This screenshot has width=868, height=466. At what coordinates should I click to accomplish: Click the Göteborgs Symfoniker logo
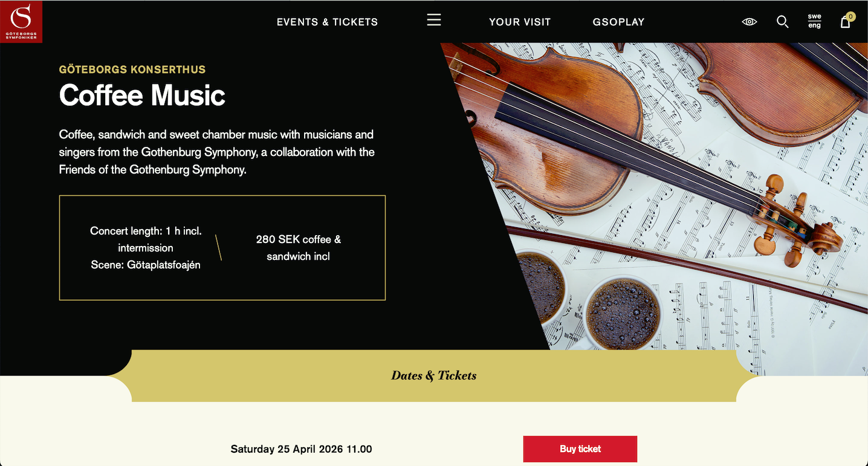pos(21,22)
